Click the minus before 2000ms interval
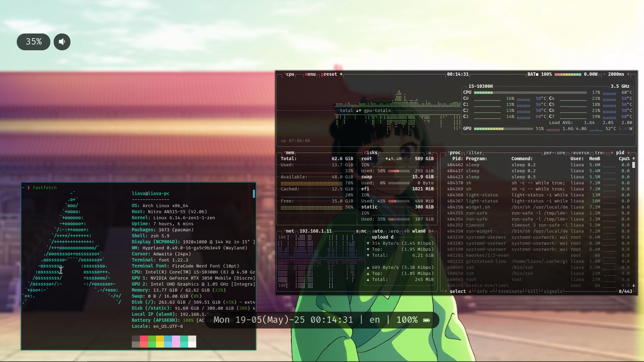This screenshot has height=362, width=644. (x=604, y=74)
